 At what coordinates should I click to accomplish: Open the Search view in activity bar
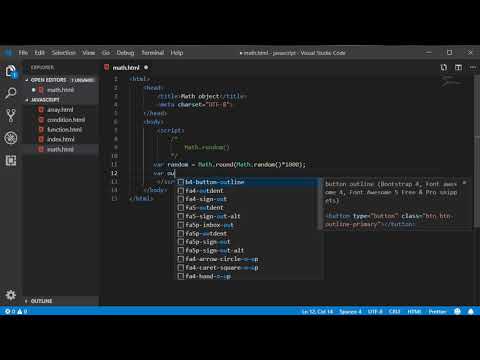click(x=11, y=93)
